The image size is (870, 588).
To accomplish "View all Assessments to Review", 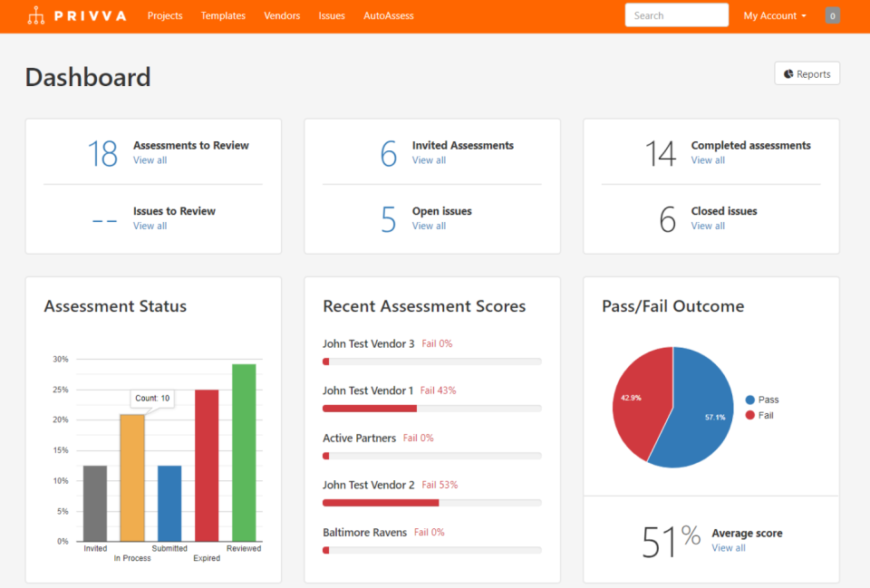I will point(150,159).
